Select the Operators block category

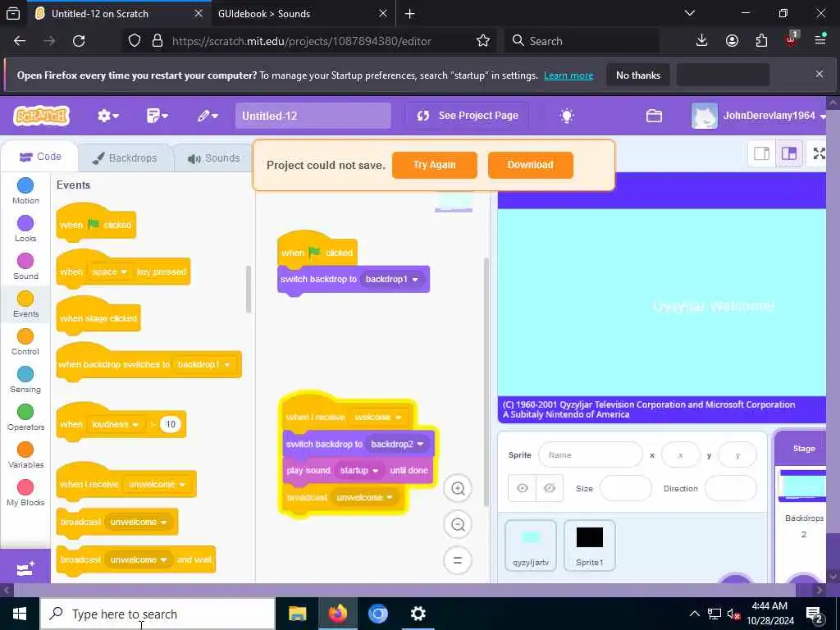[x=25, y=418]
